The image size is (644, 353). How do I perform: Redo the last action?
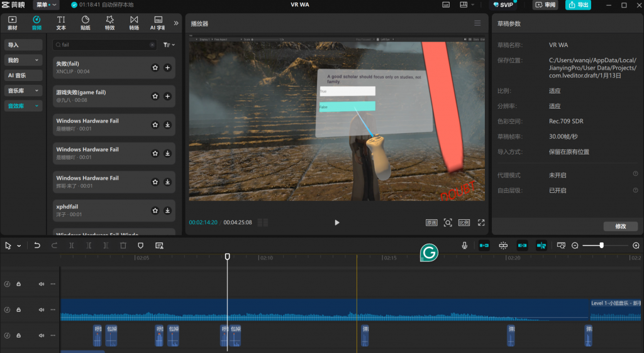tap(54, 245)
